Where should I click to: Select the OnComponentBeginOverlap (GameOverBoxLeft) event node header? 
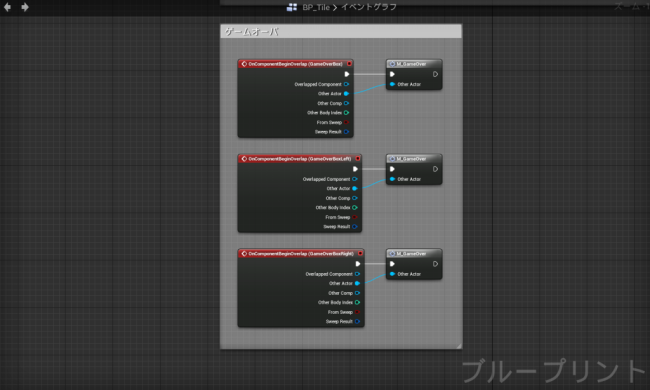(x=299, y=159)
